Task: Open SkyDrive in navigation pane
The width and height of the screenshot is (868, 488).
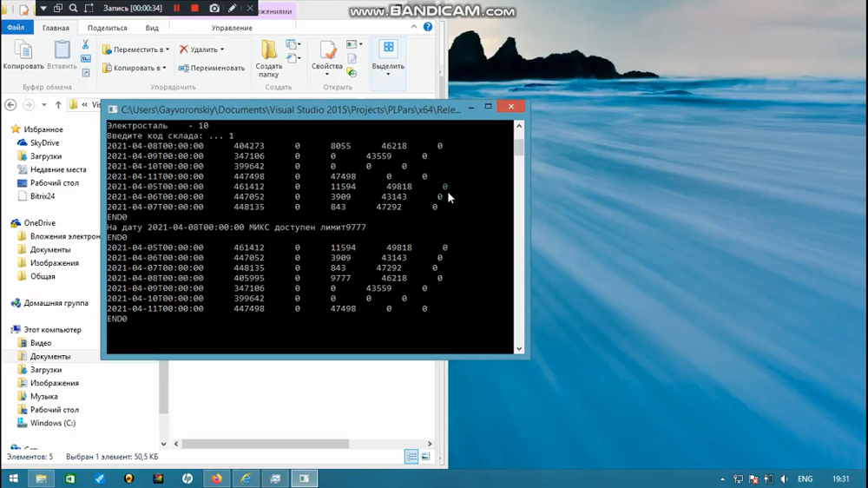Action: [45, 143]
